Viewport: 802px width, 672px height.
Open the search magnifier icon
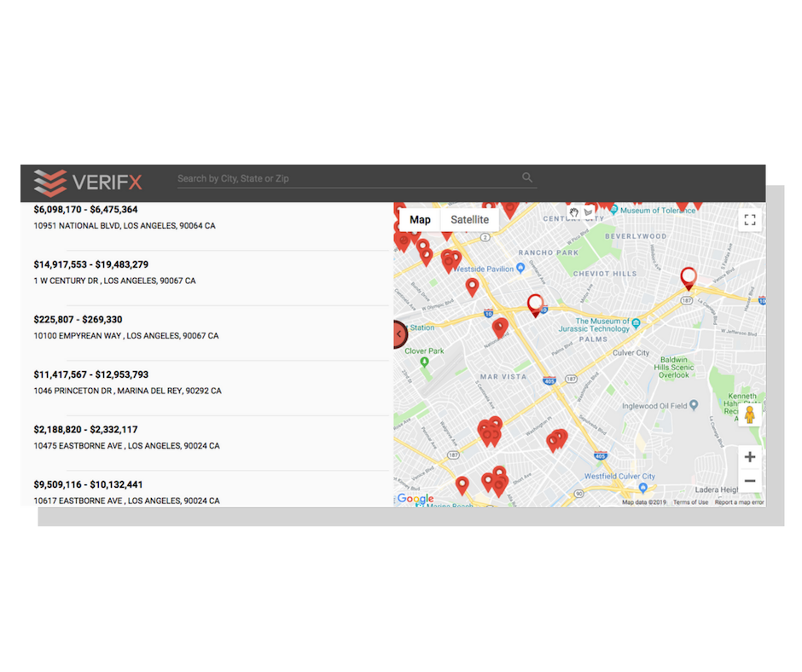click(x=526, y=177)
